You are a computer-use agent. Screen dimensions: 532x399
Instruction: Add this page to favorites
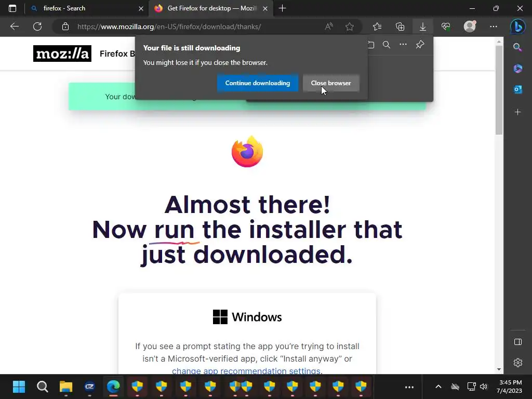[x=350, y=26]
